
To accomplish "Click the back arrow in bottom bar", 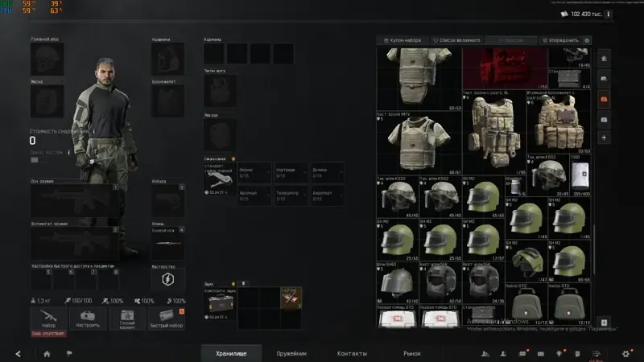I will [18, 354].
